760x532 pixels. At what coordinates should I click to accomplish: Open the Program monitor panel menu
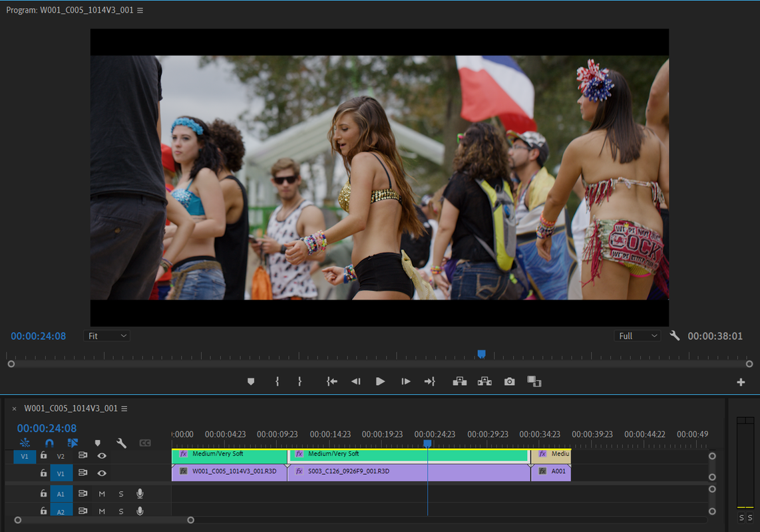click(140, 10)
